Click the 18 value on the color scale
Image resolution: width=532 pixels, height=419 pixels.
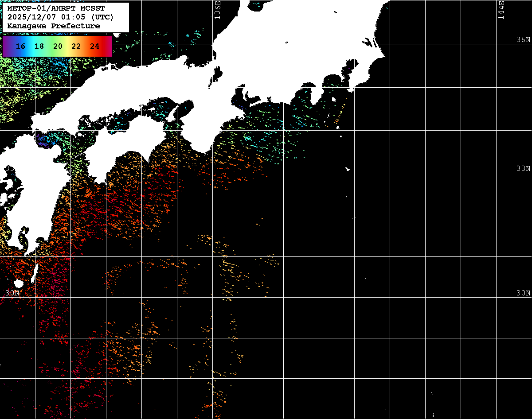click(39, 46)
